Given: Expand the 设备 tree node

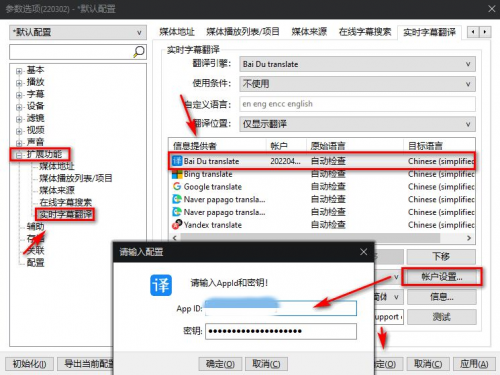Looking at the screenshot, I should coord(19,107).
